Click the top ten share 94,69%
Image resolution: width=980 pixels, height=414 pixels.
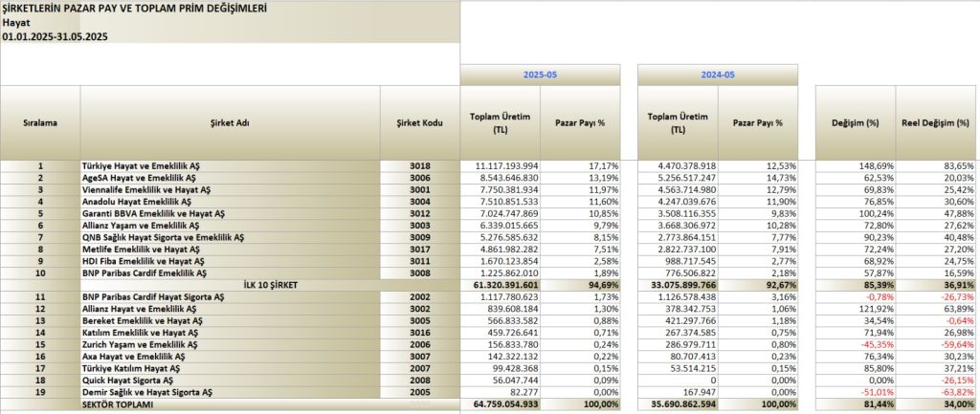[580, 285]
